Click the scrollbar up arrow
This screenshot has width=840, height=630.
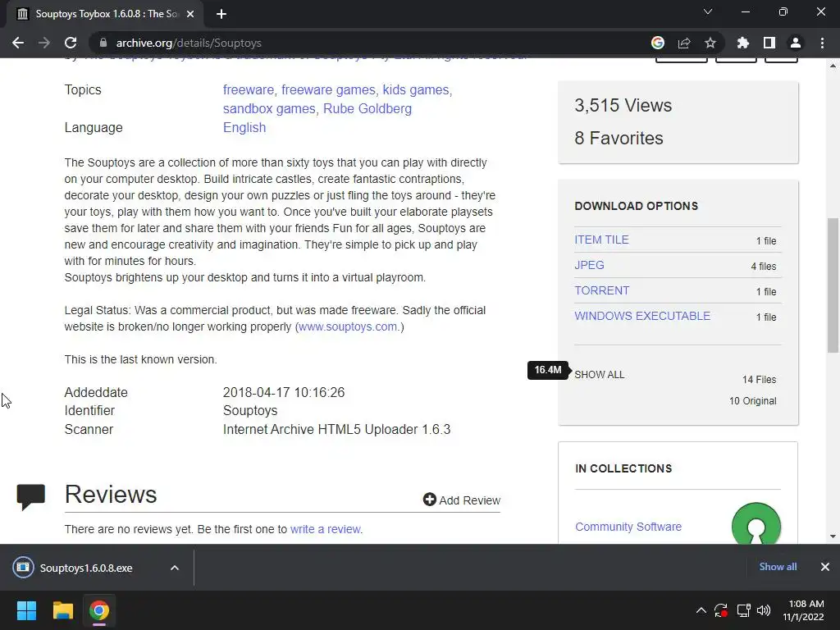coord(833,66)
